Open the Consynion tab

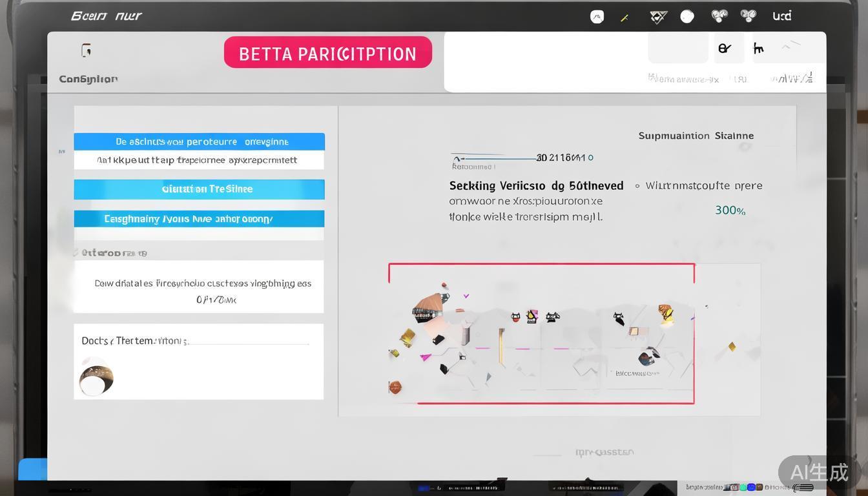coord(88,79)
